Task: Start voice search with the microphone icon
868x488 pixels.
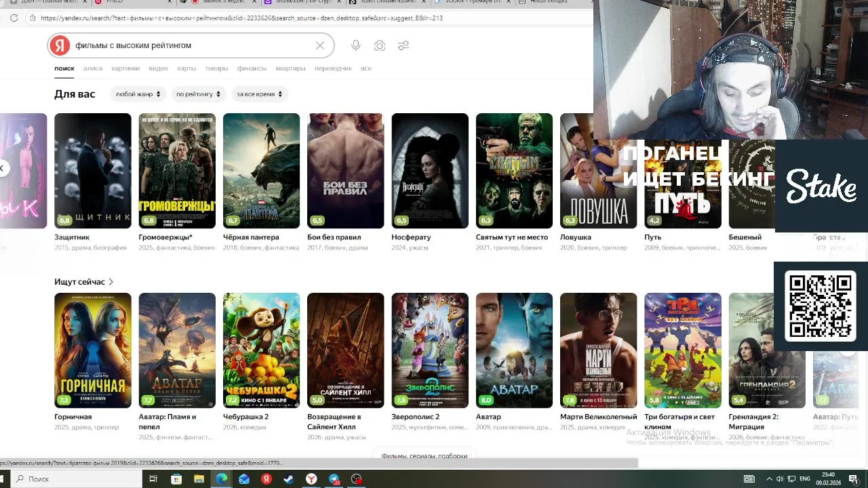Action: pyautogui.click(x=355, y=45)
